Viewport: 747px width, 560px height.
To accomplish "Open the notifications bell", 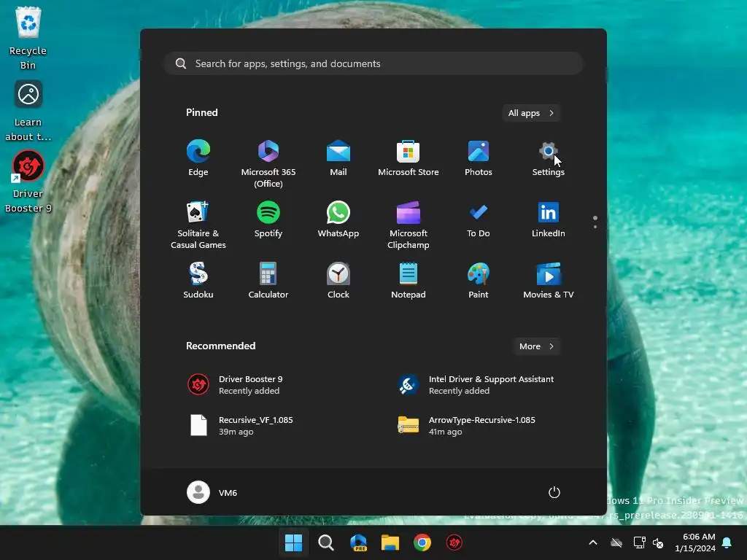I will click(727, 542).
